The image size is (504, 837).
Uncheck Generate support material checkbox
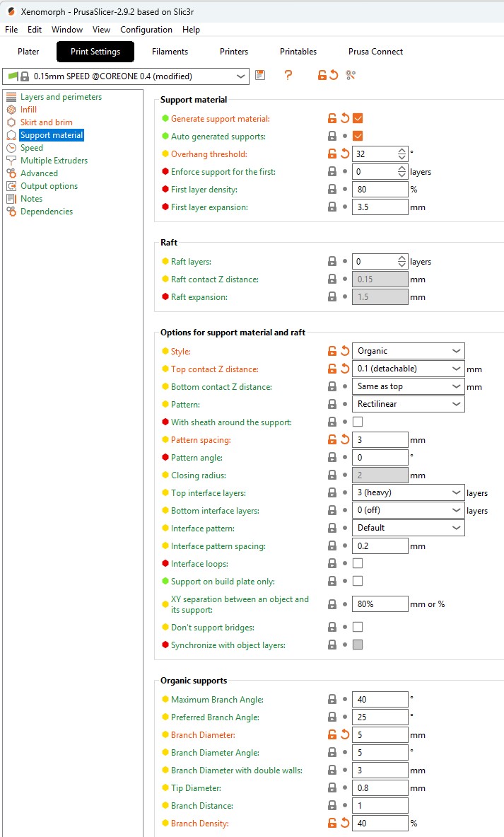click(x=358, y=118)
